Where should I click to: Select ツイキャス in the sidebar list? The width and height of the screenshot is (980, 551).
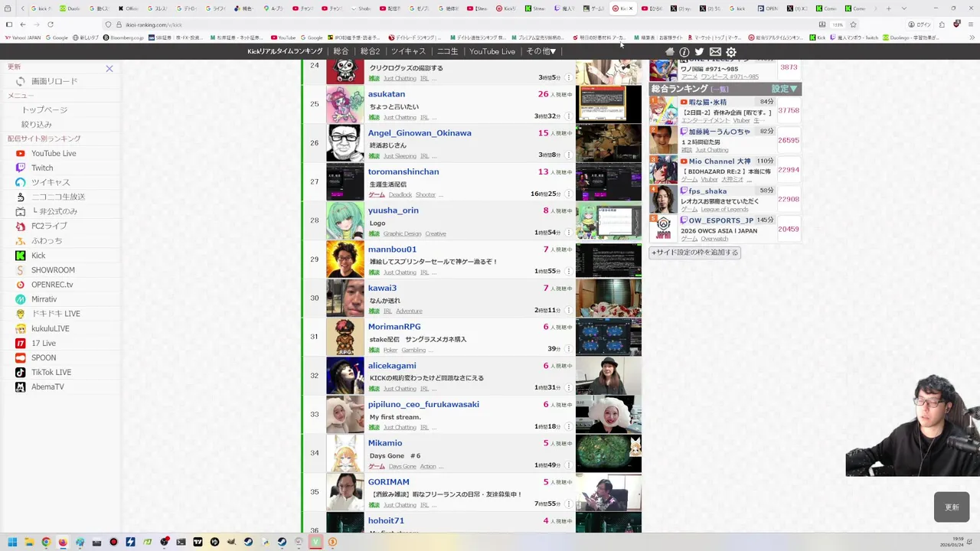pyautogui.click(x=43, y=182)
